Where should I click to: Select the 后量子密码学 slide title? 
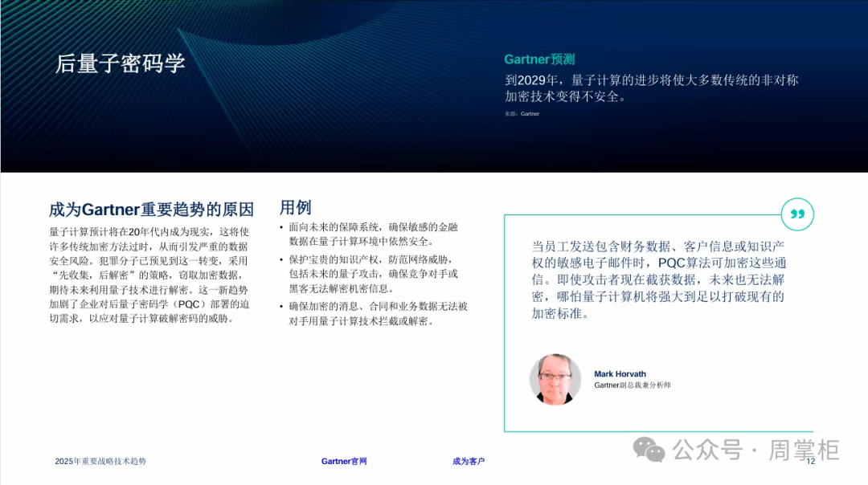121,64
